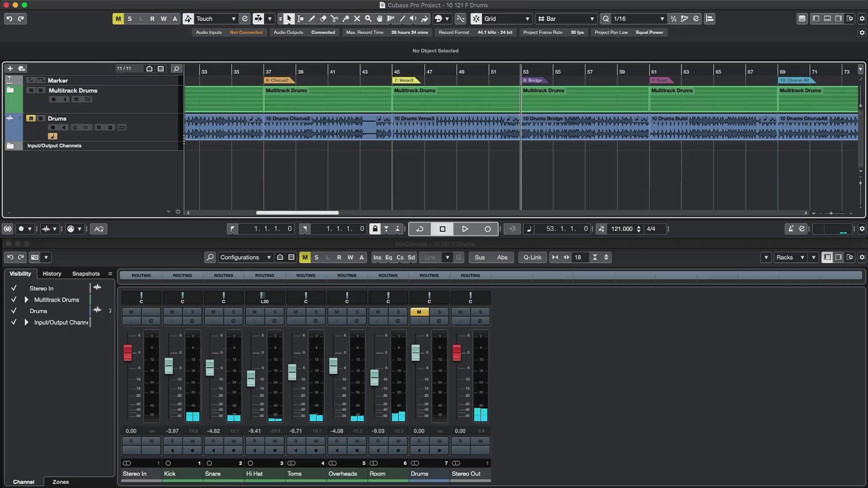Open the Link dropdown arrow in MixConsole
The width and height of the screenshot is (868, 488).
(448, 257)
